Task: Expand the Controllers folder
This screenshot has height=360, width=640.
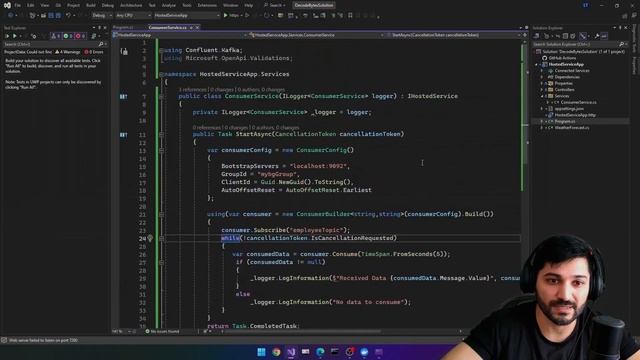Action: [542, 90]
